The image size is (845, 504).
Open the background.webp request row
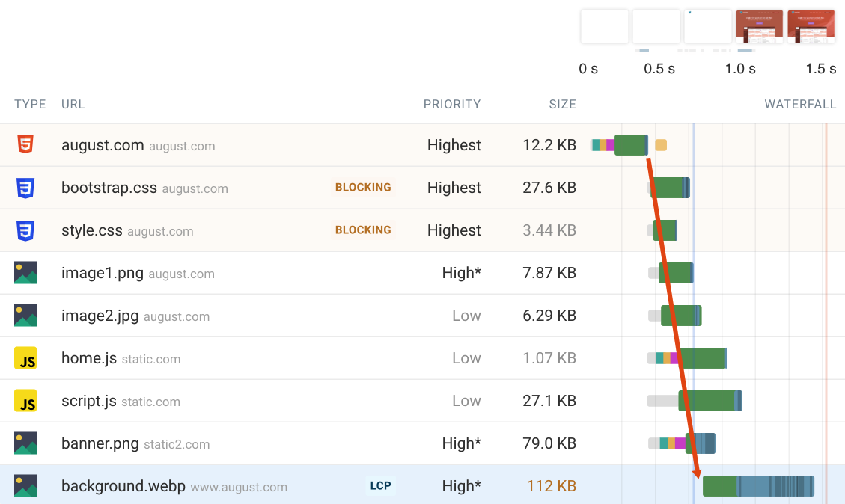pyautogui.click(x=422, y=486)
